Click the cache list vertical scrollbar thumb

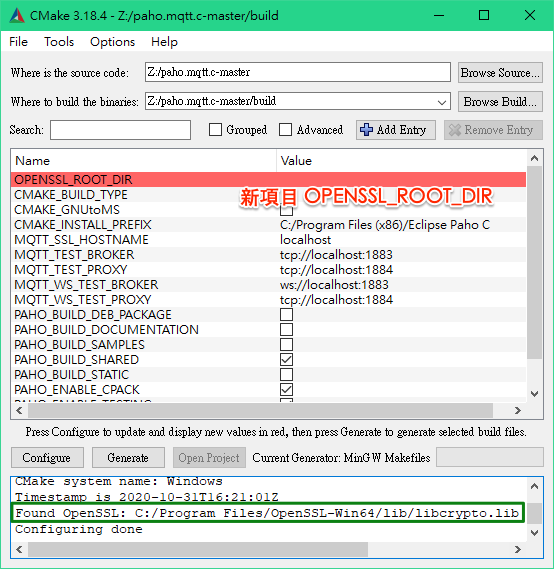click(534, 263)
